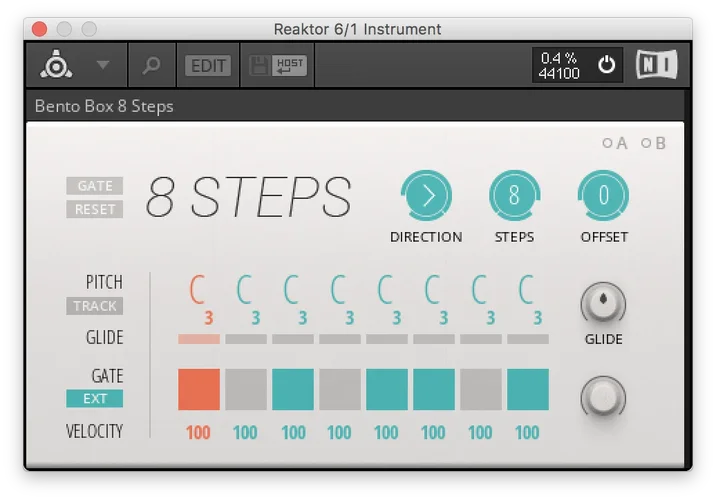
Task: Disable the teal gate square of step 8
Action: coord(528,389)
